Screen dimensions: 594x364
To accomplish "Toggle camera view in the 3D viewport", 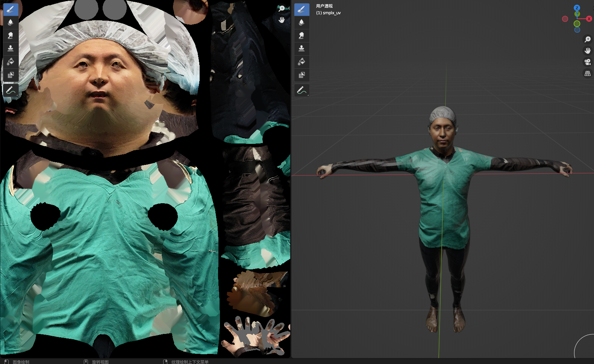I will click(x=588, y=62).
